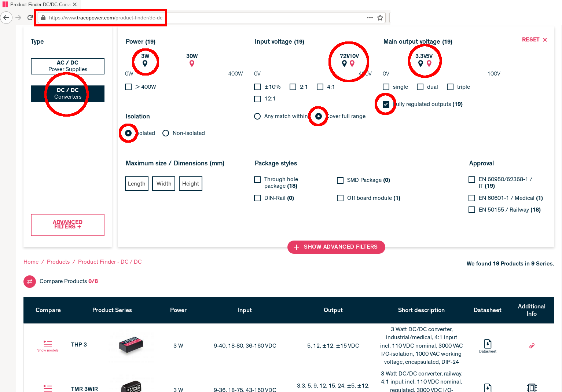562x392 pixels.
Task: Check the 12:1 input range option
Action: (257, 99)
